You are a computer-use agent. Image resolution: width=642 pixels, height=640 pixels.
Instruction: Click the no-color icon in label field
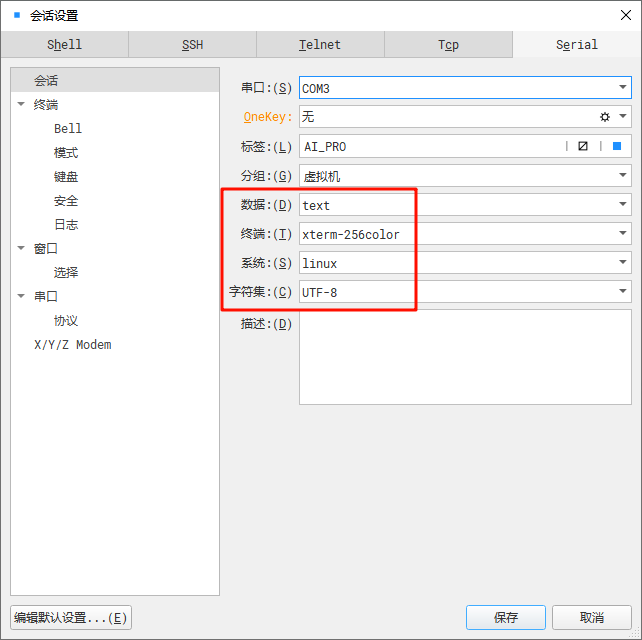coord(583,146)
